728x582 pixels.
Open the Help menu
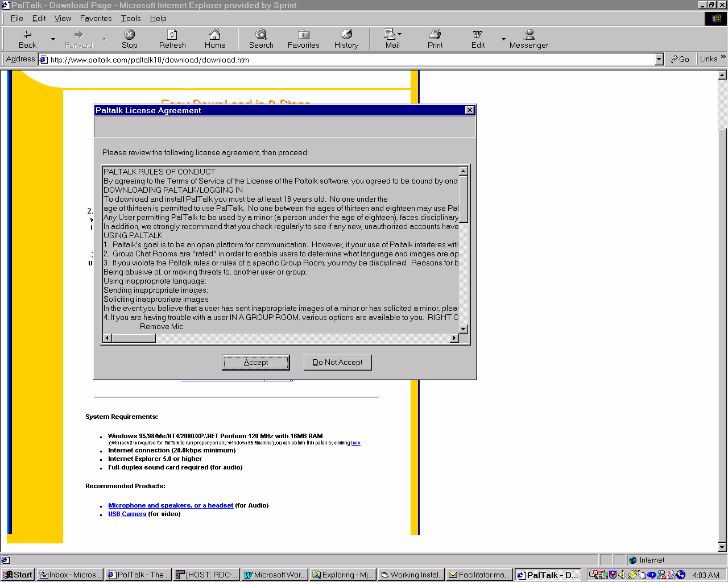click(158, 18)
